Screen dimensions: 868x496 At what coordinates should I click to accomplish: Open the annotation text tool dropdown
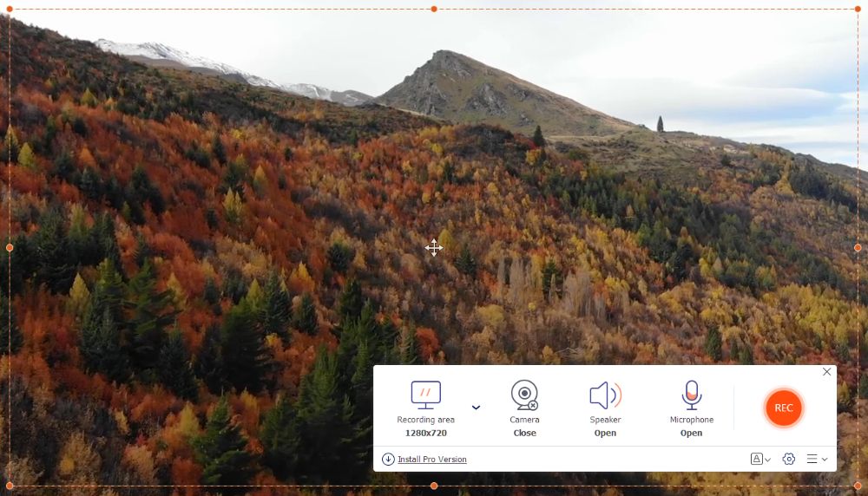[x=760, y=459]
